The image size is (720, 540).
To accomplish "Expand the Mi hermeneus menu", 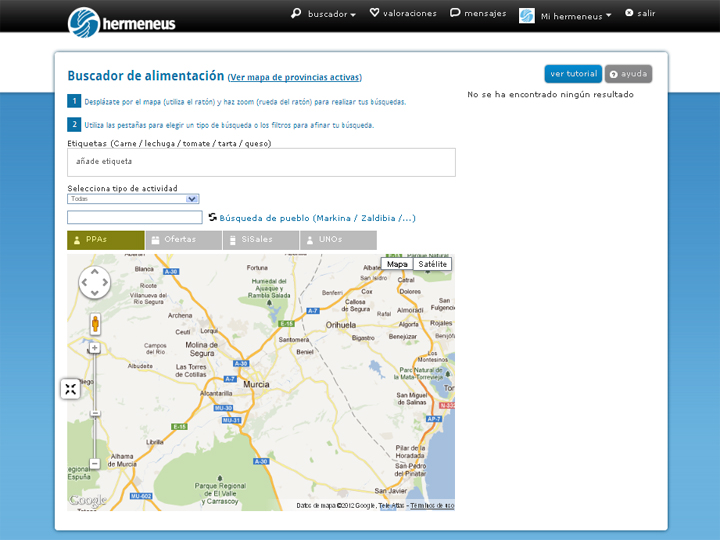I will [x=575, y=15].
